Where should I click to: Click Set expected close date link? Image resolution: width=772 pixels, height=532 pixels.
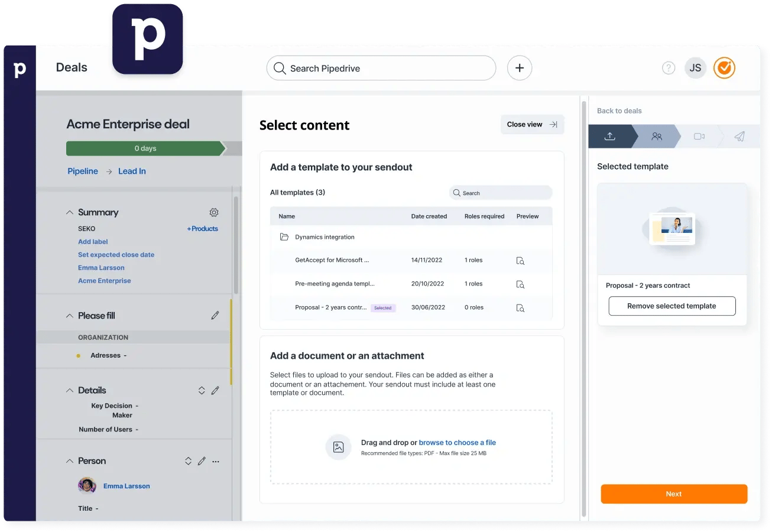(116, 255)
